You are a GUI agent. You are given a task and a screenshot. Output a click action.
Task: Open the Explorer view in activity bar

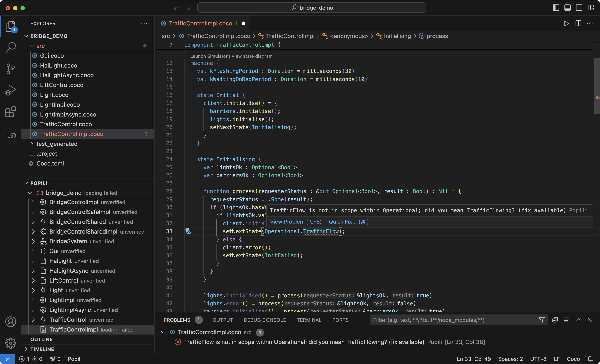pyautogui.click(x=10, y=26)
